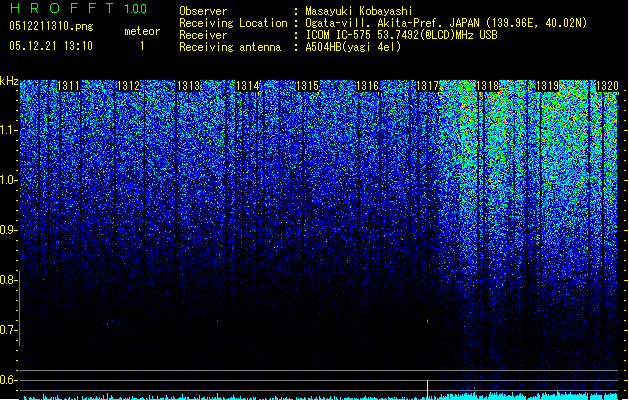629x400 pixels.
Task: Click the yellow meteor marker line at bottom
Action: 428,390
